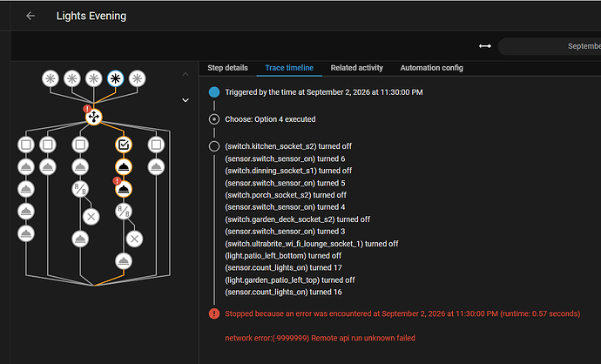The width and height of the screenshot is (601, 364).
Task: Click the A/B if-node in the third branch
Action: pyautogui.click(x=80, y=189)
